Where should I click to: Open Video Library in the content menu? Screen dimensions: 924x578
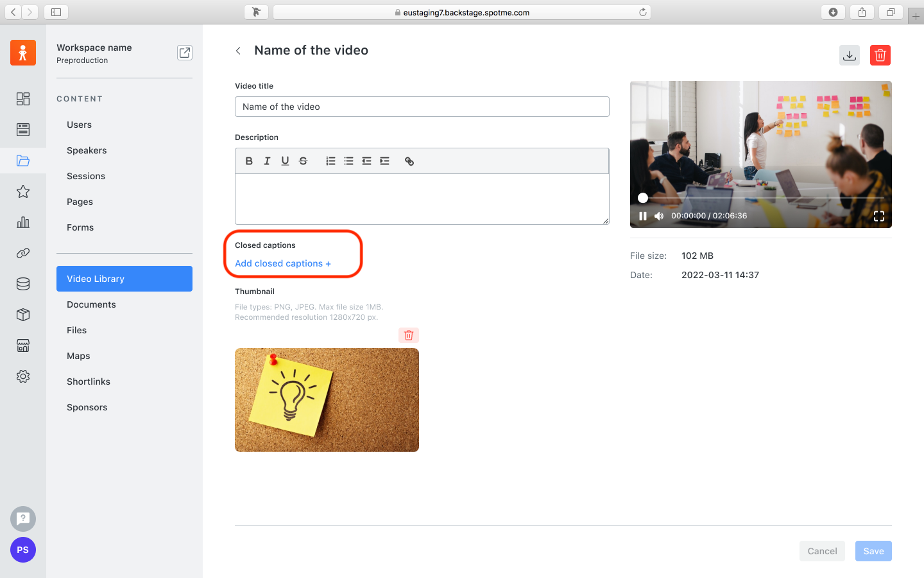[124, 279]
